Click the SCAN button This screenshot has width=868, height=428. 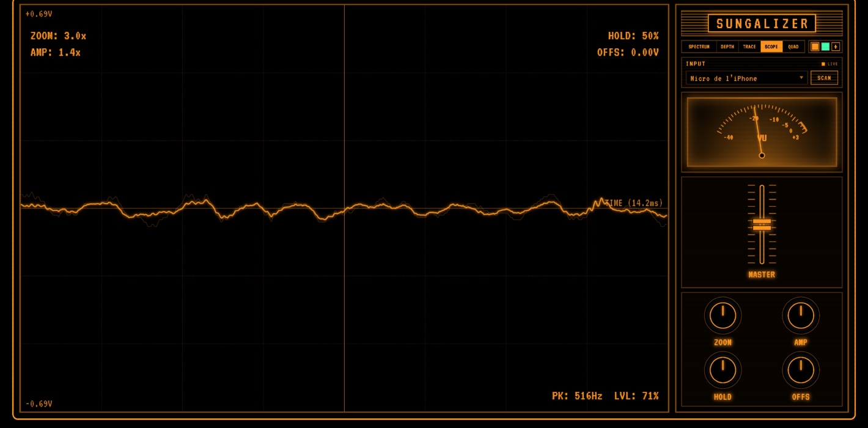[824, 78]
